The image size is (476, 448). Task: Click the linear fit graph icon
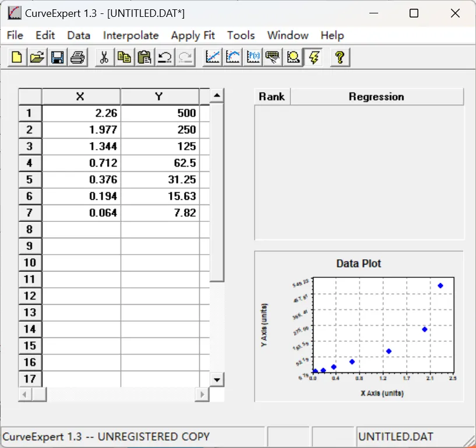(x=213, y=57)
